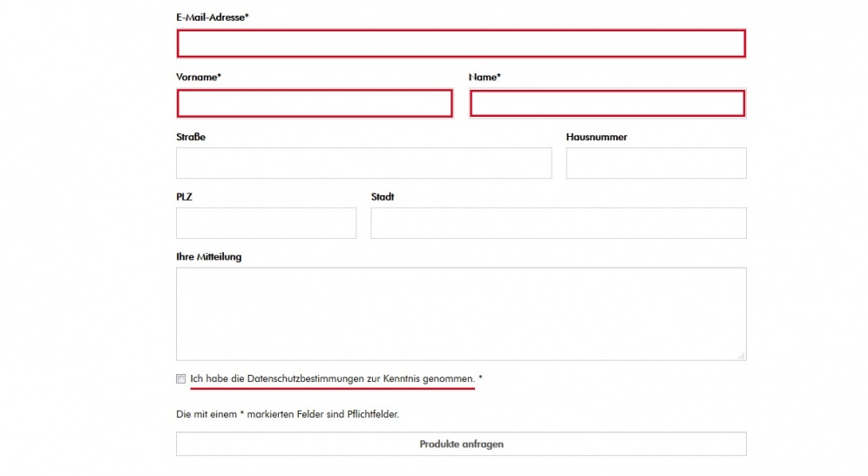Click the Straße input field

(363, 163)
